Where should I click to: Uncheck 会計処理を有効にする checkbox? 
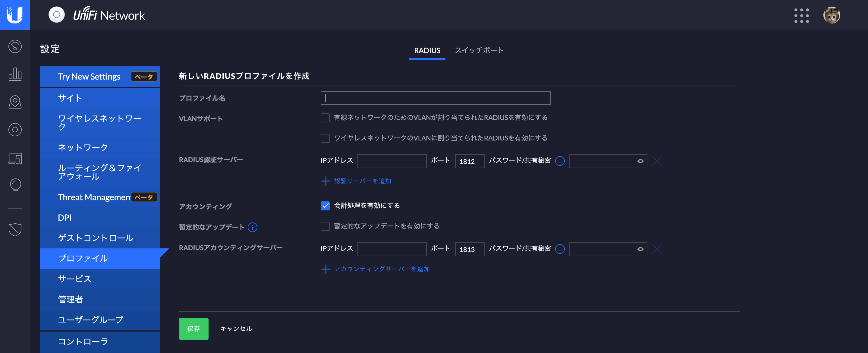[x=325, y=206]
